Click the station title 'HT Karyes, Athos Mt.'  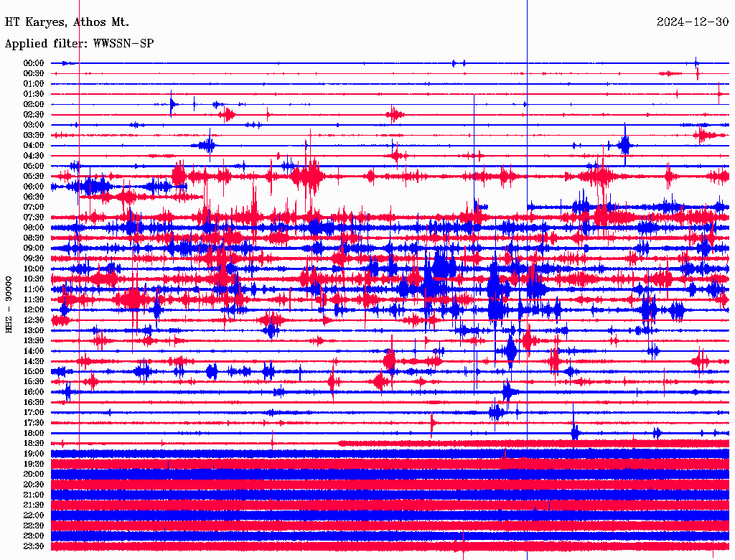(67, 22)
